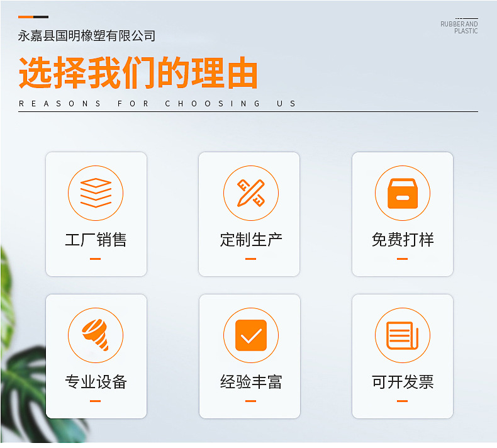497x448 pixels.
Task: Click the stacked layers icon above 工厂销售
Action: coord(96,193)
